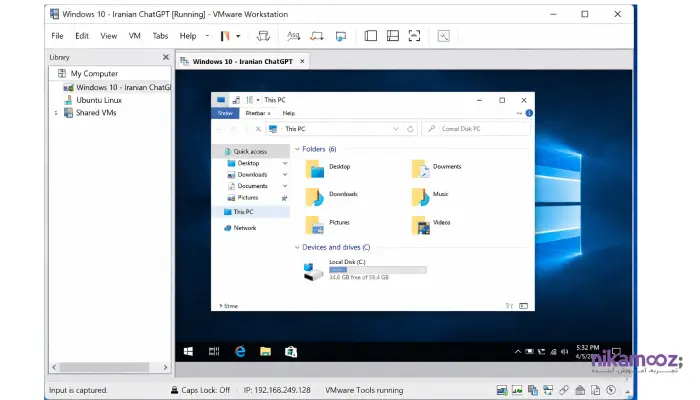This screenshot has width=700, height=400.
Task: Collapse the Devices and drives section
Action: 297,246
